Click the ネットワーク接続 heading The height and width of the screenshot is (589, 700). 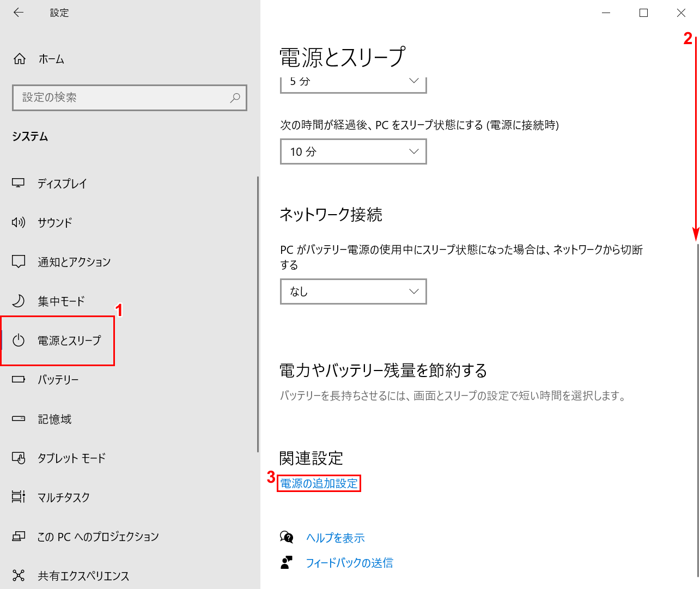[331, 215]
